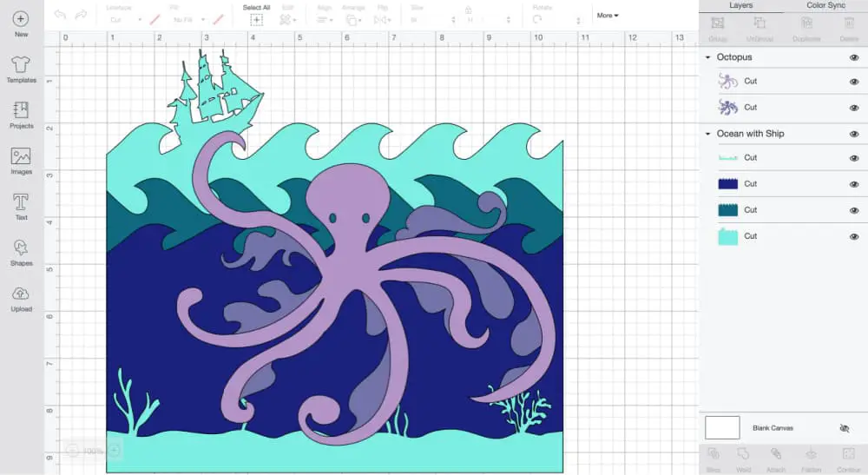Add Text to the canvas
The width and height of the screenshot is (868, 475).
21,207
